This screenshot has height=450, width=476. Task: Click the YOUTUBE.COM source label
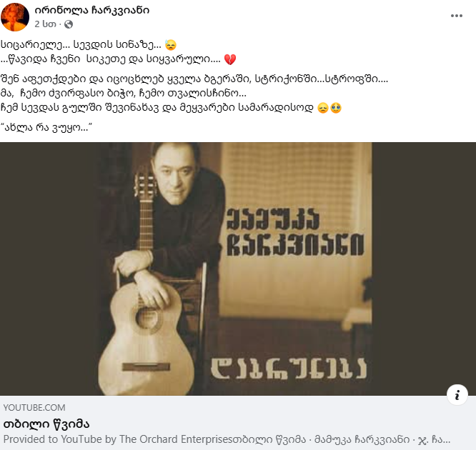[x=34, y=408]
